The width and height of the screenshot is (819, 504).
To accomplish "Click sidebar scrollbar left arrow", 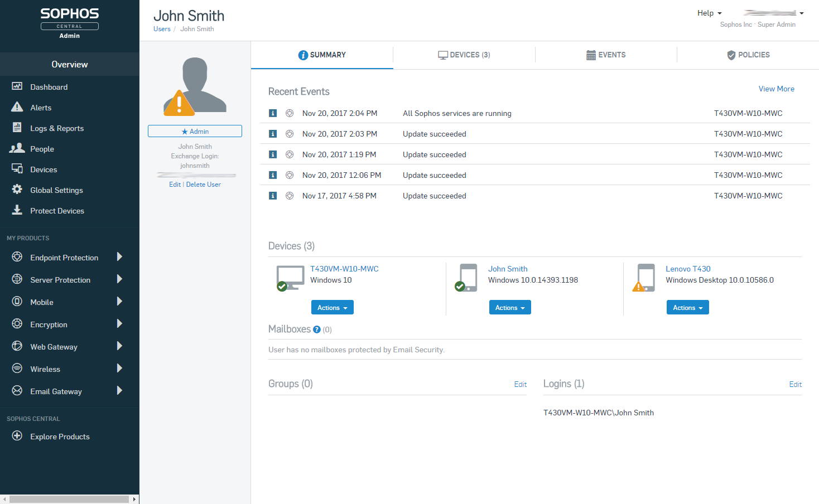I will pyautogui.click(x=4, y=499).
